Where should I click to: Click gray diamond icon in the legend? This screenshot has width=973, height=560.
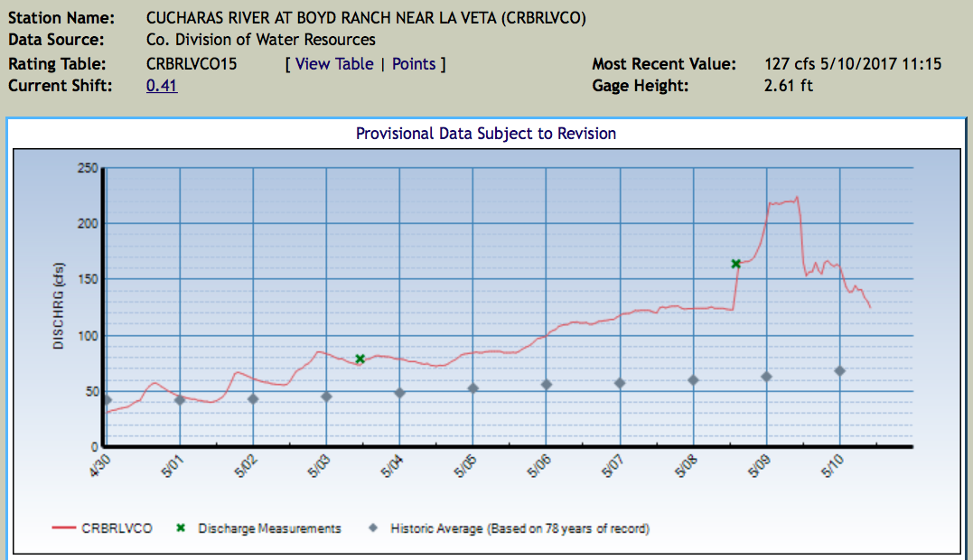point(372,528)
